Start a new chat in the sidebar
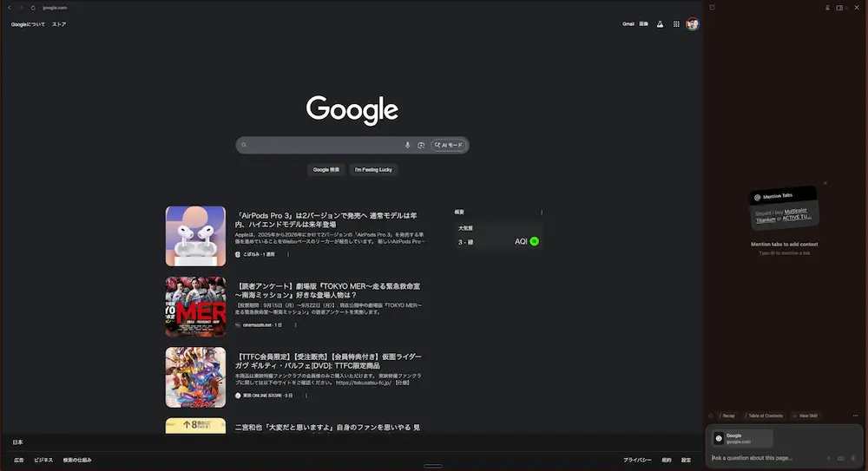This screenshot has width=868, height=471. click(712, 7)
